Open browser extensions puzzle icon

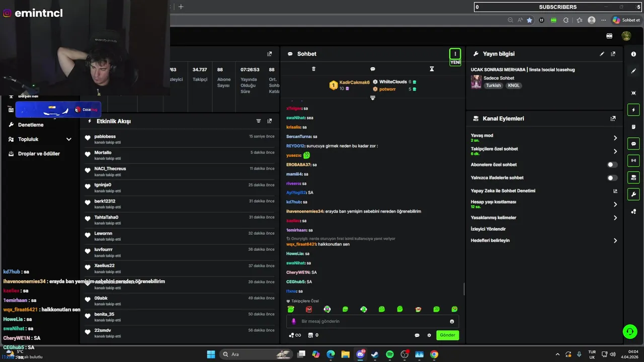[566, 20]
